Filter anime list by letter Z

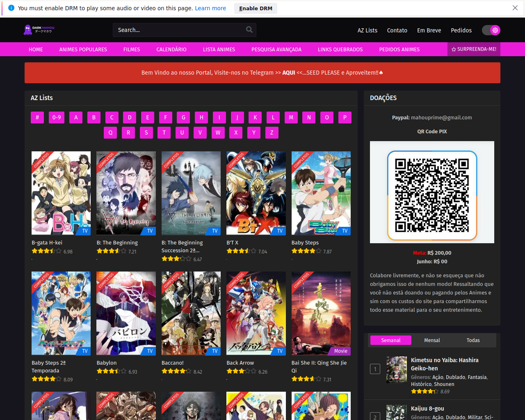(272, 132)
